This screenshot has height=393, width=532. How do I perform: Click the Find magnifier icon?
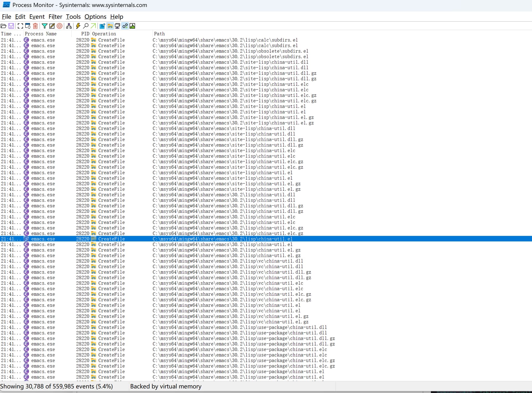(86, 26)
